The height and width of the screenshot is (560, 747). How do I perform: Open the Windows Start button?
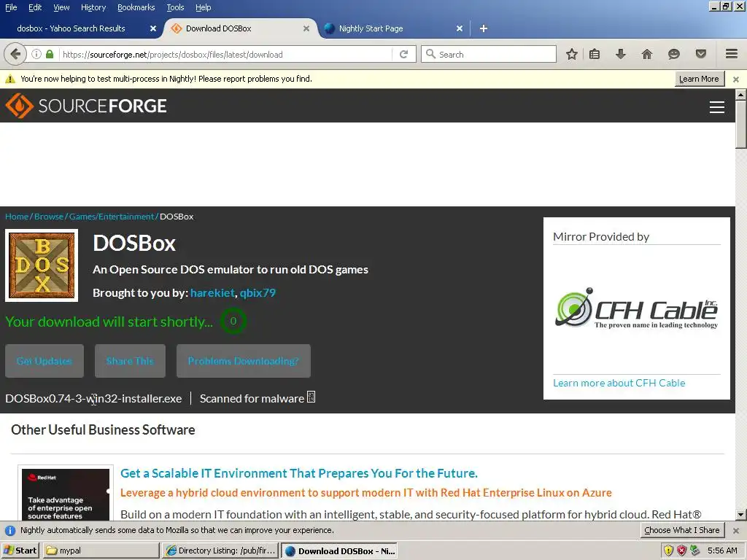(20, 551)
